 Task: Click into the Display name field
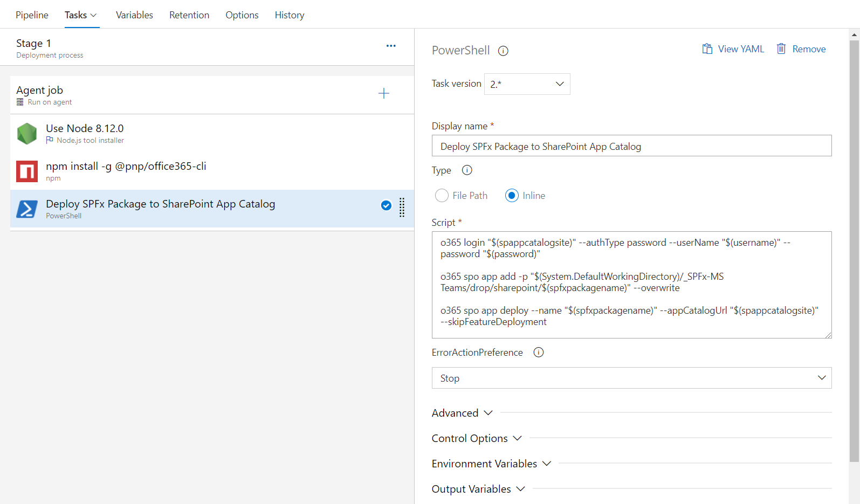coord(631,146)
